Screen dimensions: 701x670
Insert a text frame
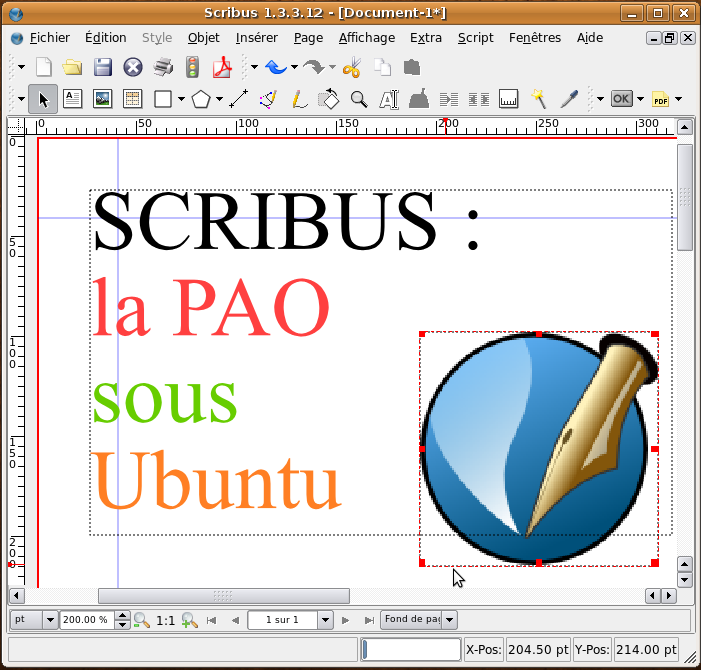(72, 99)
